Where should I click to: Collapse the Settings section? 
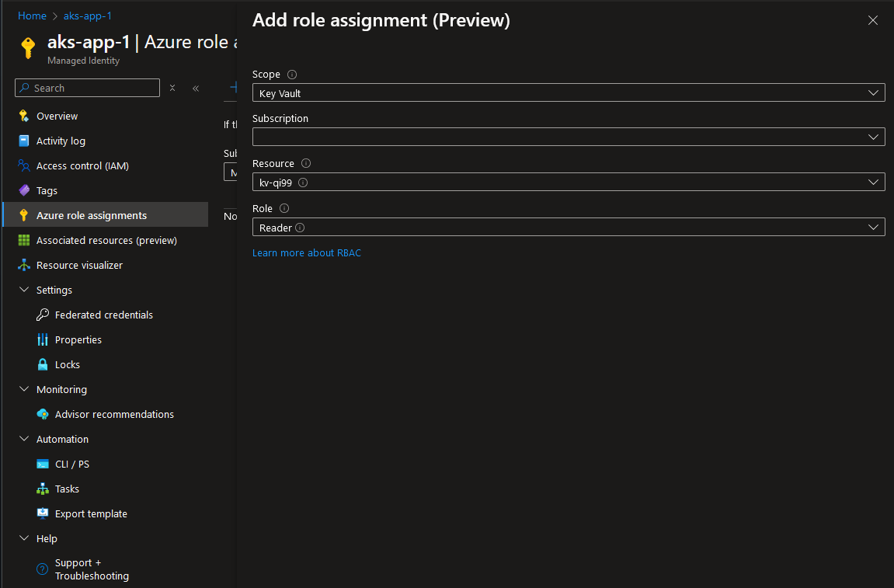tap(23, 290)
